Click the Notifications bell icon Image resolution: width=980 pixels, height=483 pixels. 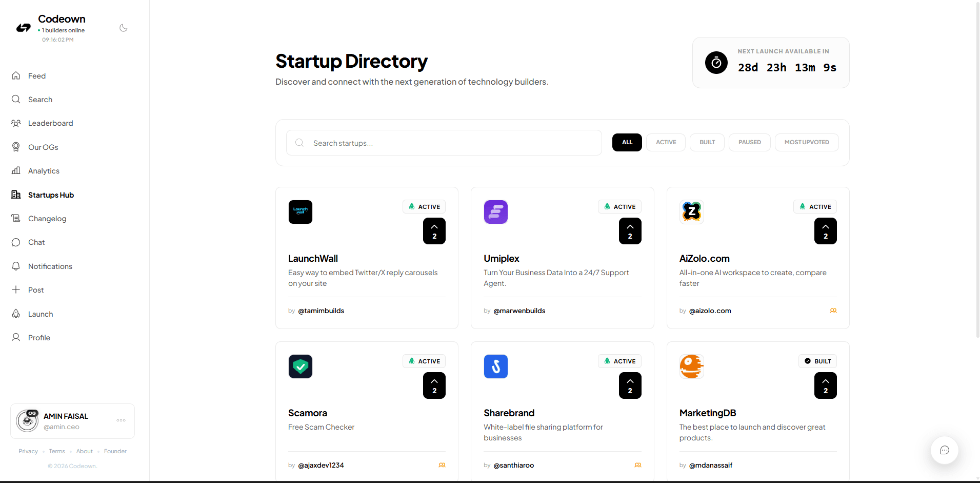coord(16,266)
